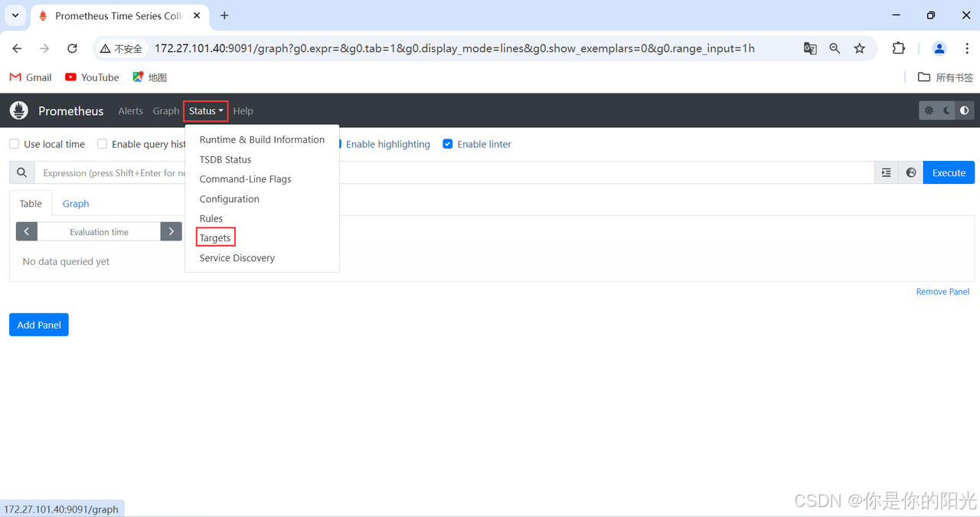Select Configuration menu entry
Screen dimensions: 980x517
[262, 199]
